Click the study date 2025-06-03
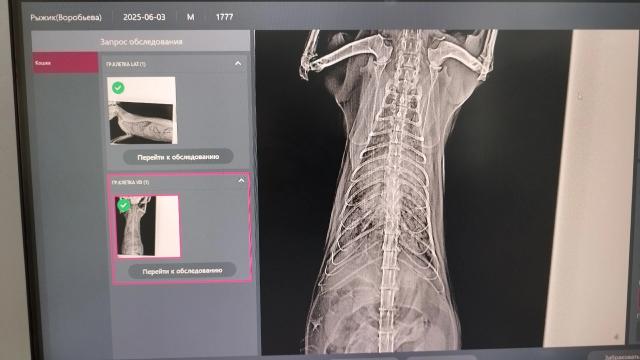This screenshot has width=640, height=360. click(144, 17)
